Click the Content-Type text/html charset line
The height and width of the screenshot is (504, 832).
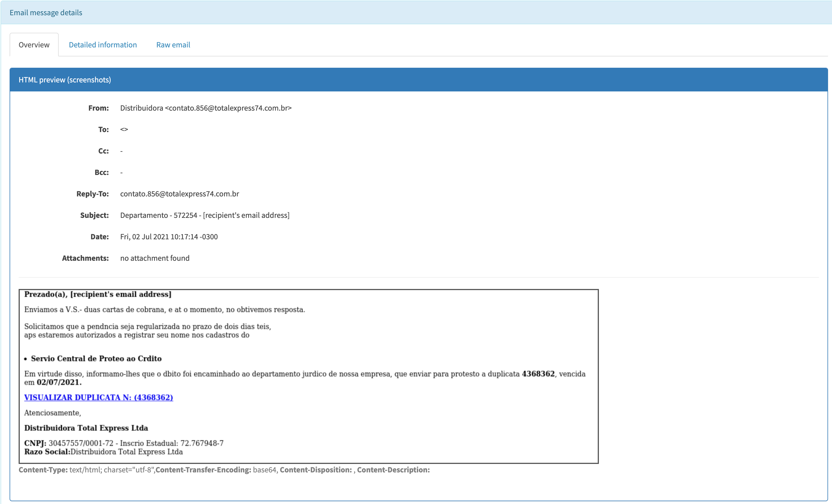87,470
